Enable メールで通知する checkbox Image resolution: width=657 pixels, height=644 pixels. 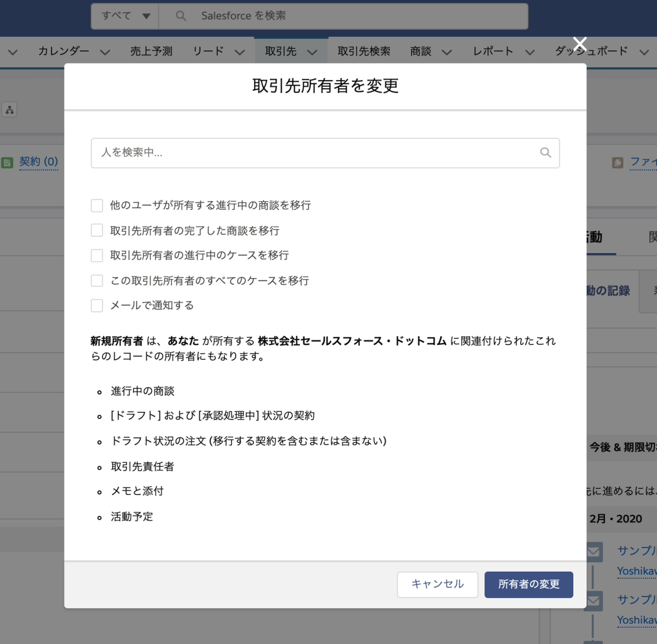pyautogui.click(x=97, y=306)
